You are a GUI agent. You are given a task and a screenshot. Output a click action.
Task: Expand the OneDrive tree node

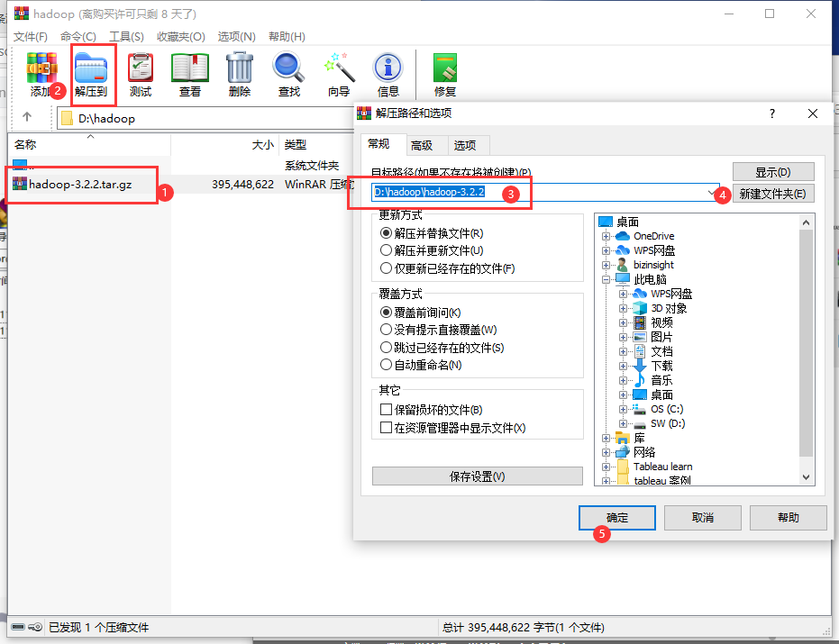[x=606, y=236]
